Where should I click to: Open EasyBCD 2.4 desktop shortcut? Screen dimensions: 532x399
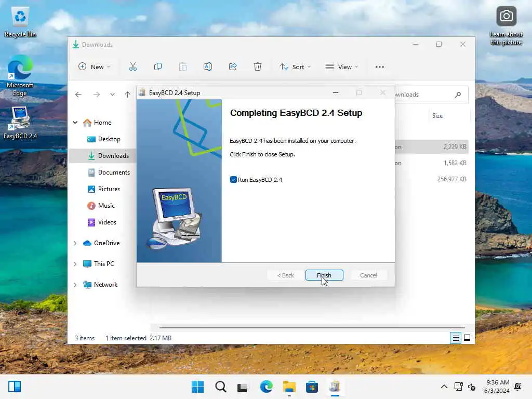pyautogui.click(x=20, y=123)
